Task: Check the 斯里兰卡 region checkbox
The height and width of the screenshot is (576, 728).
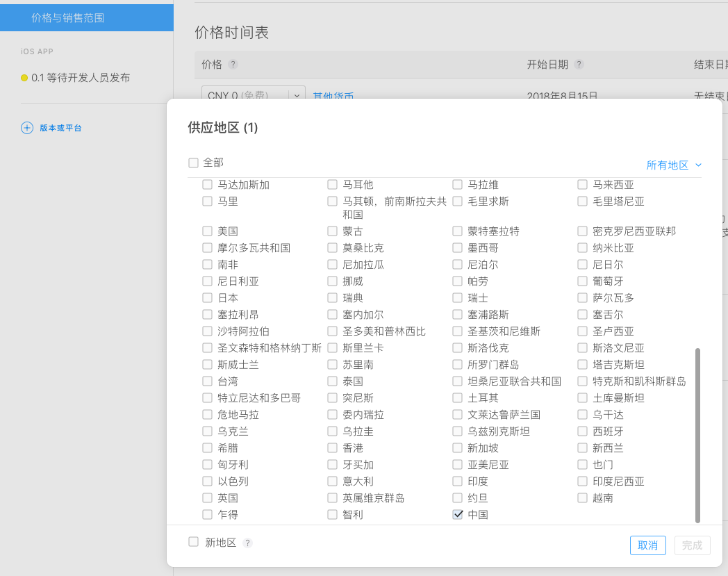Action: coord(332,347)
